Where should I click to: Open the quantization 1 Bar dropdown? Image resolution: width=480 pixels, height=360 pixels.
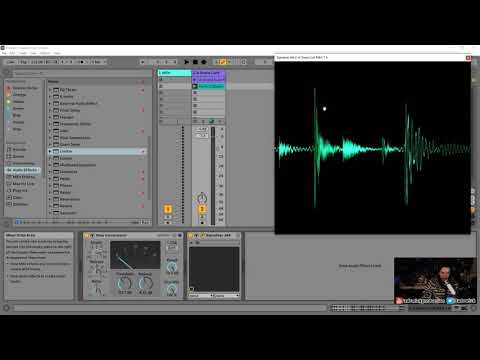[x=98, y=62]
